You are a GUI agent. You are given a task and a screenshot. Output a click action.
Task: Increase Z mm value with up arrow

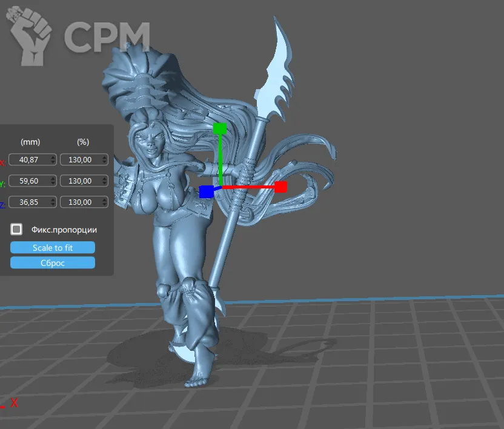[x=53, y=199]
